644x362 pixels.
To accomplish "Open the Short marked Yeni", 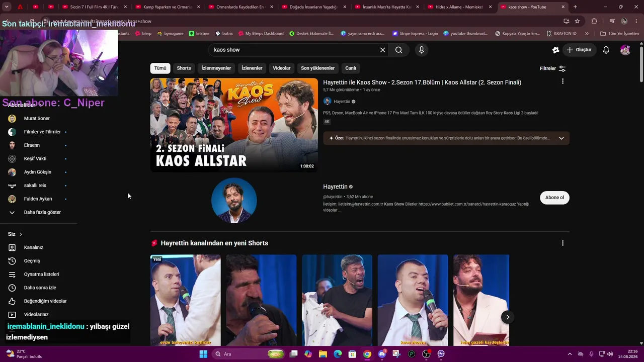I will click(x=185, y=300).
